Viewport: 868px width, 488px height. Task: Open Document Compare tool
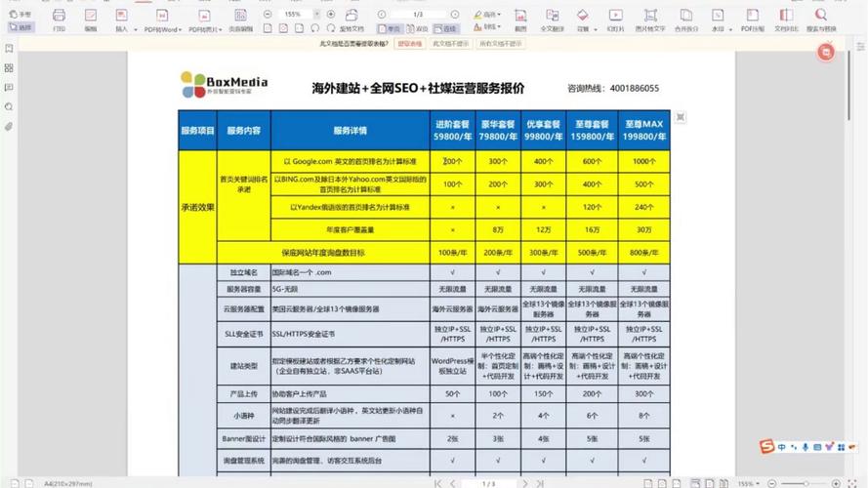(786, 20)
